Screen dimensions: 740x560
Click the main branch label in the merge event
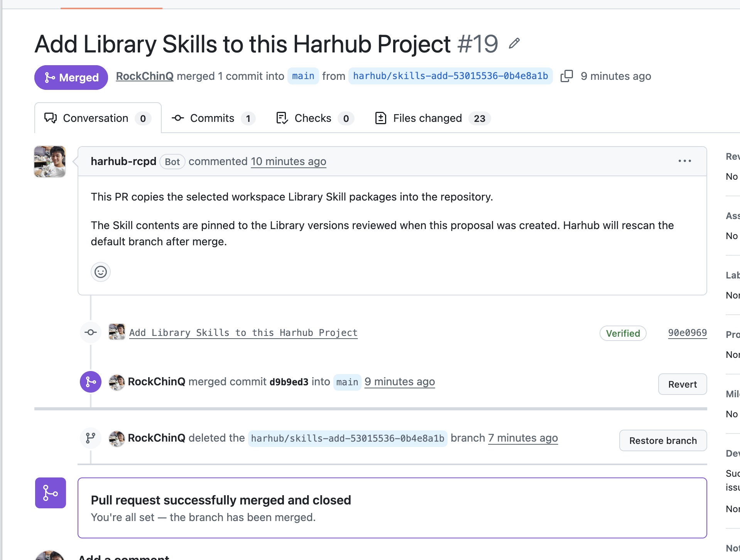coord(347,382)
